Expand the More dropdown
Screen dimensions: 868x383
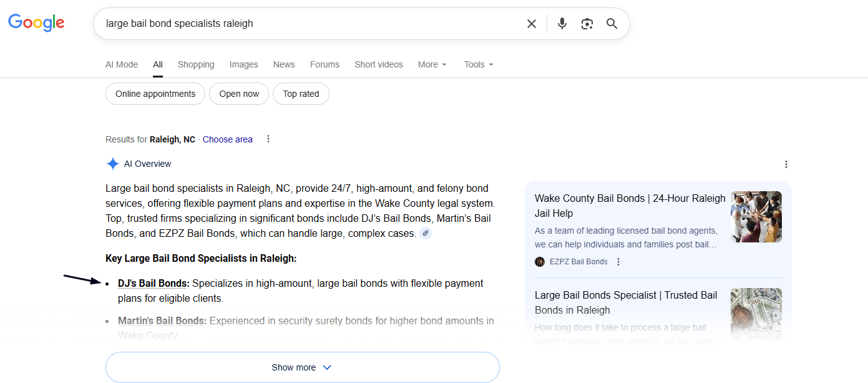click(x=432, y=64)
